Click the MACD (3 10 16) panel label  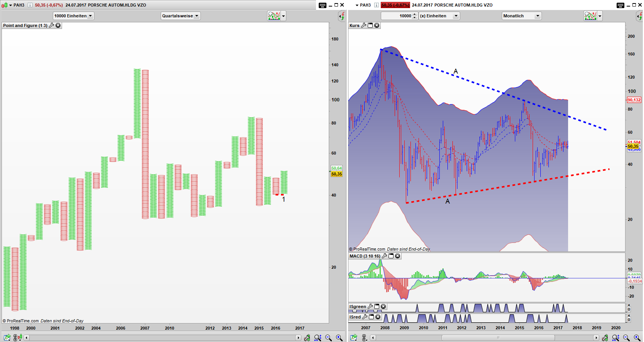point(365,256)
